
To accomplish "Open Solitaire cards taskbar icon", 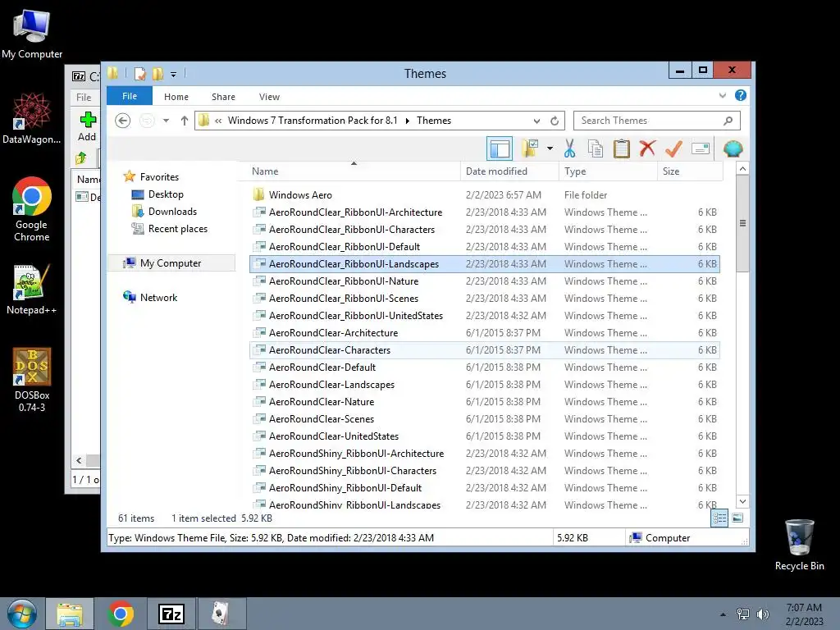I will coord(221,614).
